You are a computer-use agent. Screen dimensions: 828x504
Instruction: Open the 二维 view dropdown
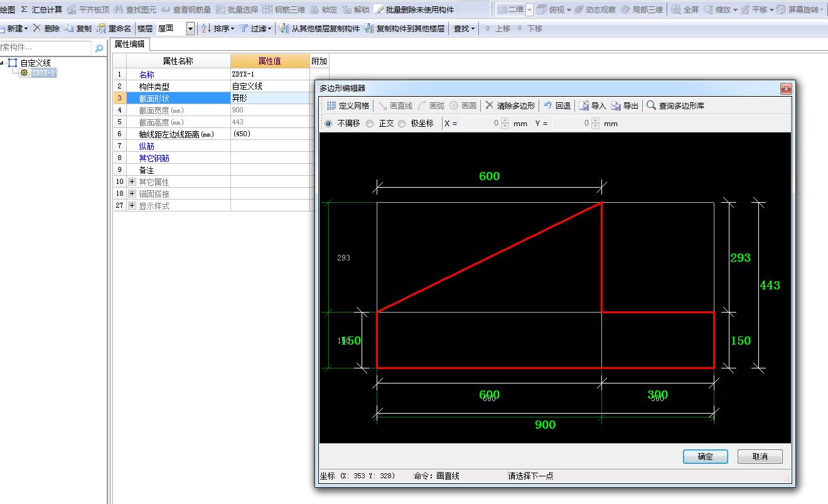click(x=529, y=9)
